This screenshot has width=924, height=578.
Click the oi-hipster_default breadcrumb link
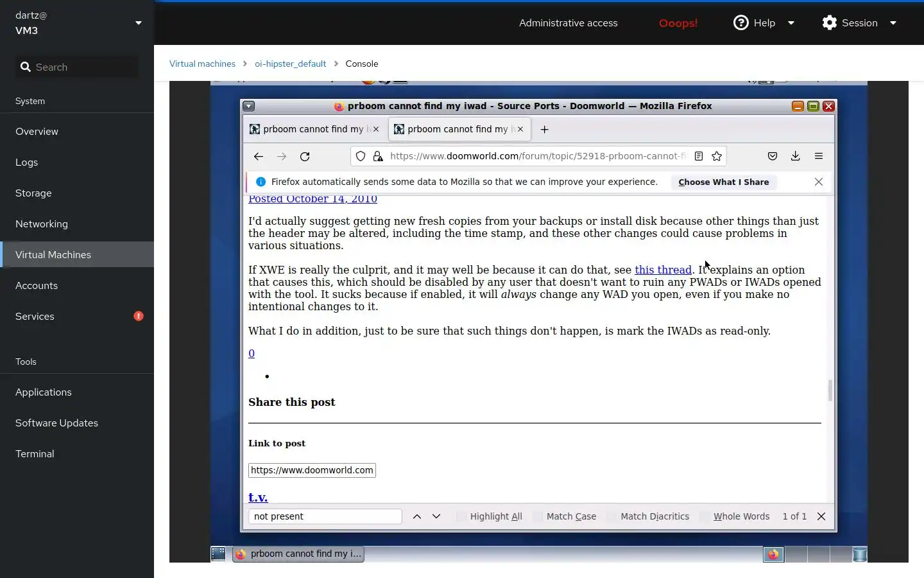coord(290,64)
